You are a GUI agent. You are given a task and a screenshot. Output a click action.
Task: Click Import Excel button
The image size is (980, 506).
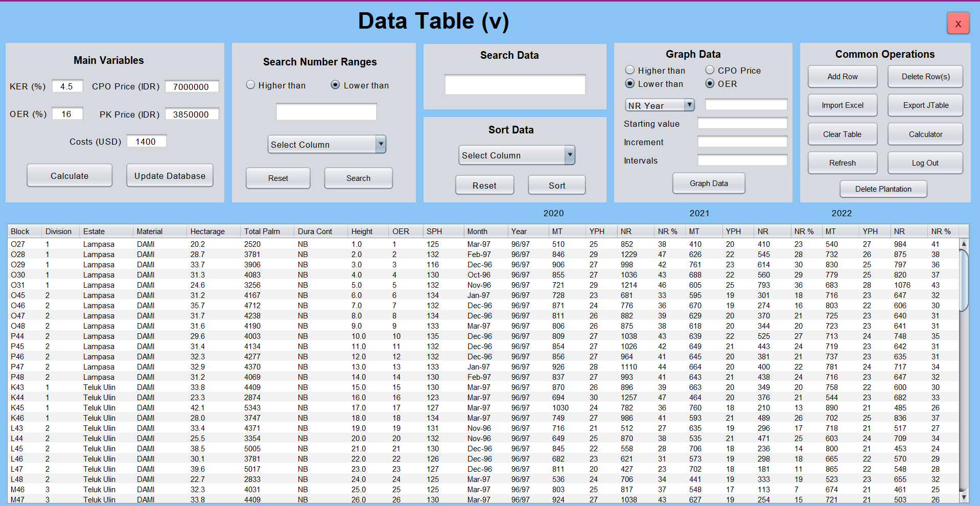(x=843, y=105)
